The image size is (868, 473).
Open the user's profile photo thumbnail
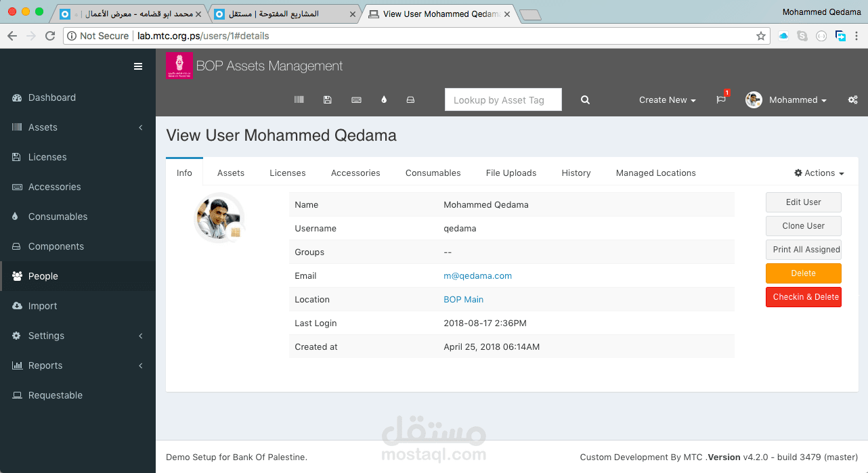point(219,218)
